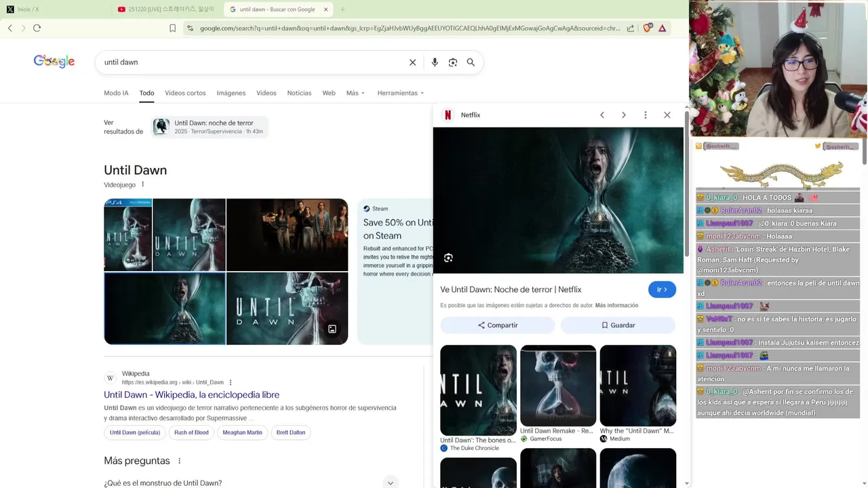Click the selected screaming girl hourglass thumbnail

click(165, 308)
